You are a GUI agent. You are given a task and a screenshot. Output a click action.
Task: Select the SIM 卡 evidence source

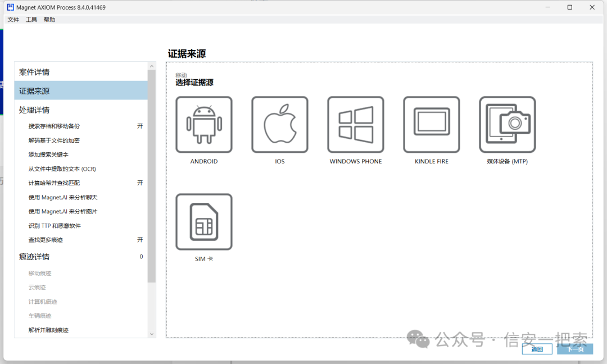pyautogui.click(x=204, y=222)
